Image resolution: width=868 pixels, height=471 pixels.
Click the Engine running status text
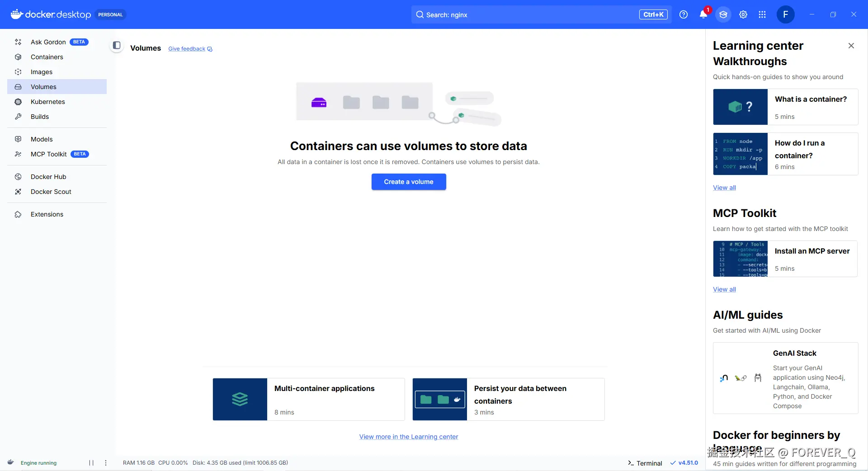pos(38,463)
